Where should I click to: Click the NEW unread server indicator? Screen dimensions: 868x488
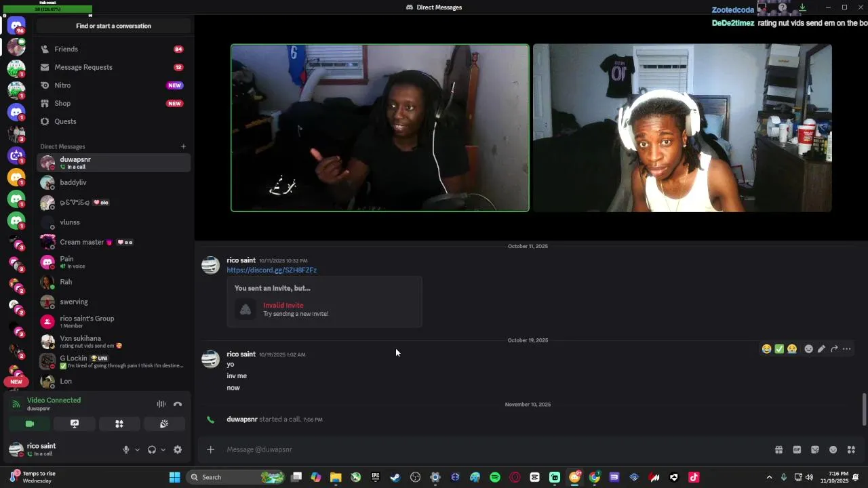(16, 382)
